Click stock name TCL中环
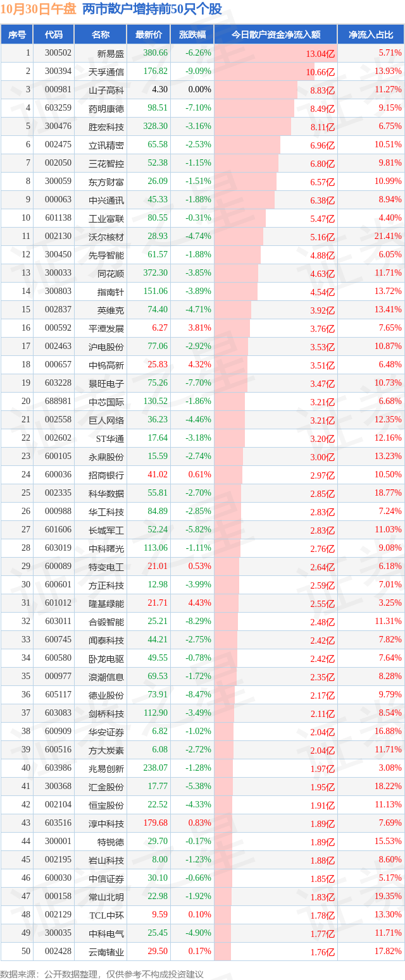This screenshot has width=405, height=980. click(108, 916)
